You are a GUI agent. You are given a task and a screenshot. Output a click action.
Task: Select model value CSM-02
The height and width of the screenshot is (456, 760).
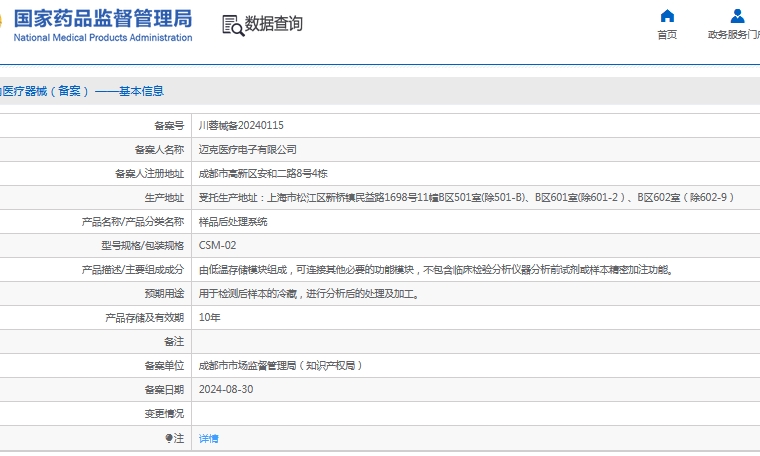[217, 245]
